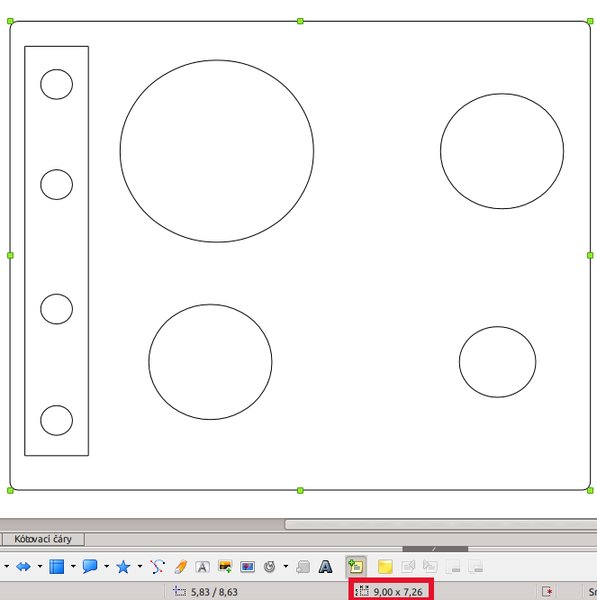
Task: Insert an image from file
Action: coord(225,566)
